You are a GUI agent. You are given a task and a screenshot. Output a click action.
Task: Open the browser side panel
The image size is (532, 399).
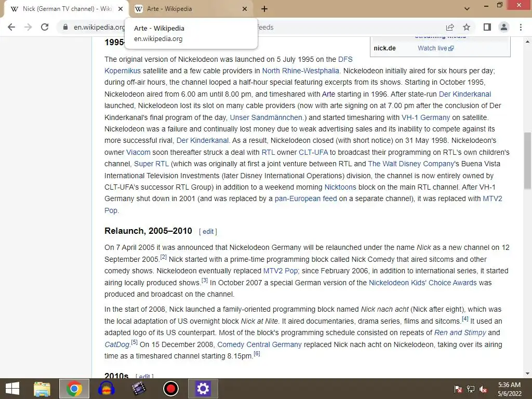tap(487, 27)
